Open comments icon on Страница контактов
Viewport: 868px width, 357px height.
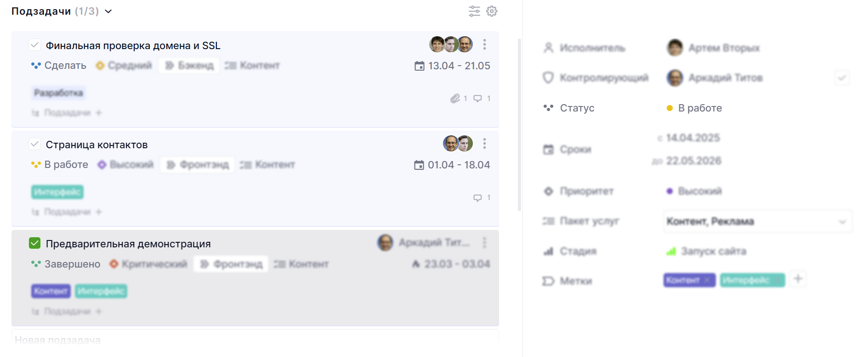[478, 198]
